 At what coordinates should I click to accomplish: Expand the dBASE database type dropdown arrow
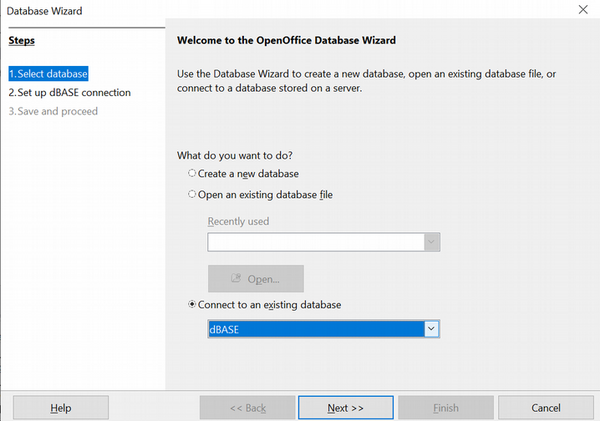tap(431, 329)
